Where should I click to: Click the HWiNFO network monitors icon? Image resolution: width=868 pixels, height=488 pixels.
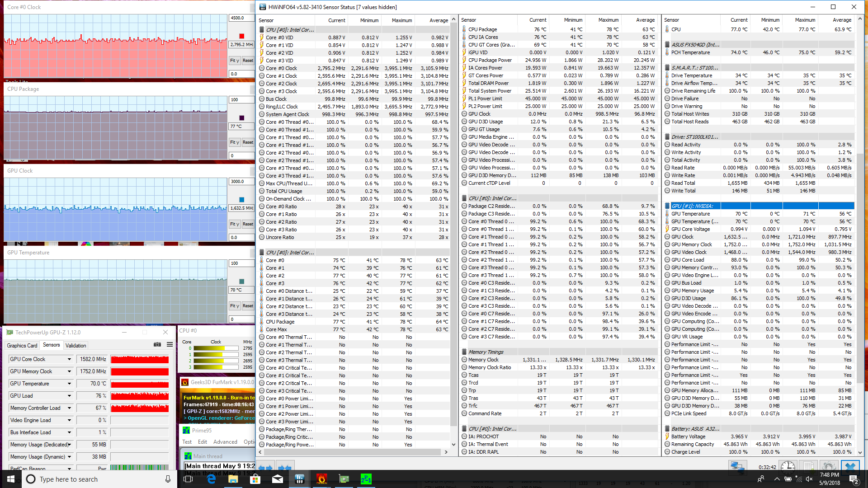(x=737, y=466)
